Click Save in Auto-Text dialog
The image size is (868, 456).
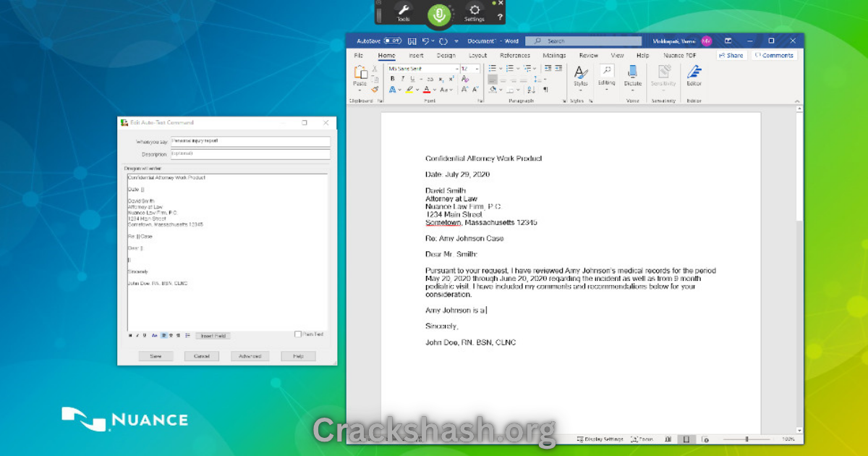tap(156, 356)
